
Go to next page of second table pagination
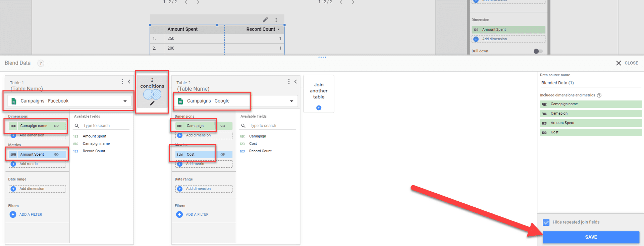(353, 2)
